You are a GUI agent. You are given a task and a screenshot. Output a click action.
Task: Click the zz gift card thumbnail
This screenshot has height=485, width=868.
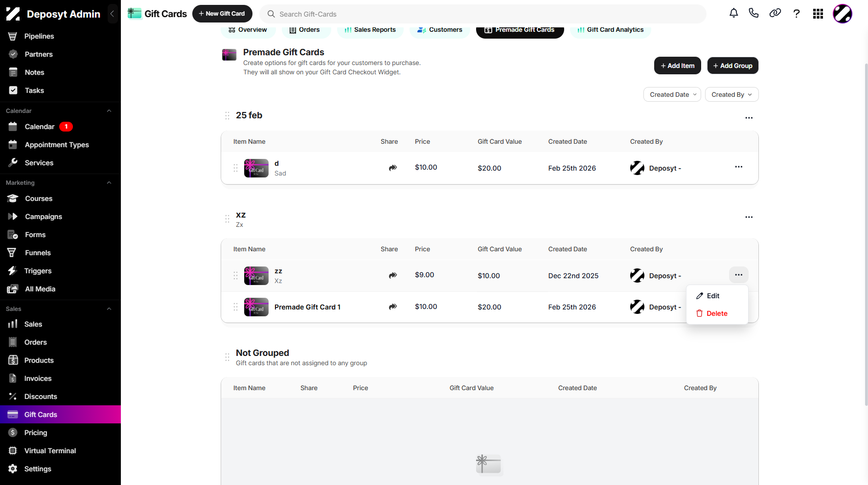pos(256,276)
